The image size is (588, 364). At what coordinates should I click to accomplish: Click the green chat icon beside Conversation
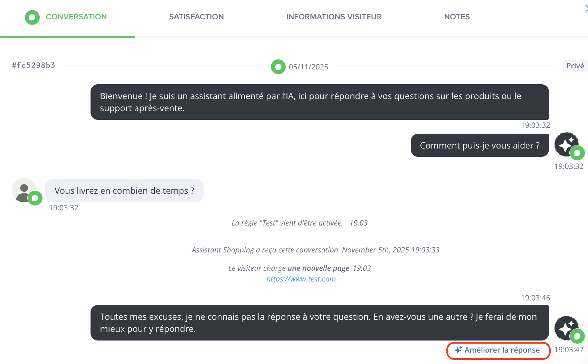pyautogui.click(x=32, y=17)
